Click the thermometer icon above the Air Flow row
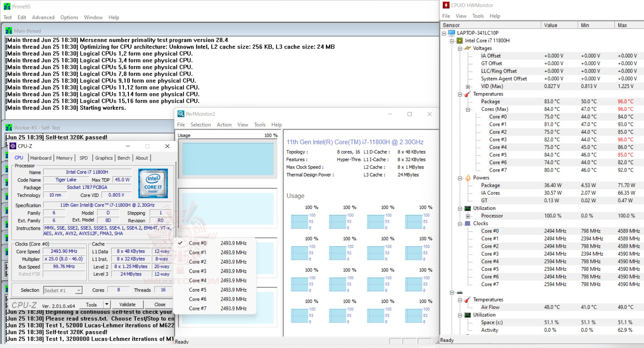644x348 pixels. (467, 300)
